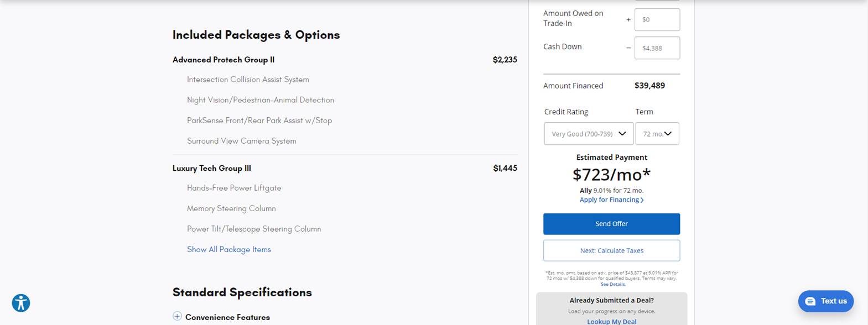Click the Hands-Free Power Liftgate item
868x325 pixels.
tap(234, 188)
